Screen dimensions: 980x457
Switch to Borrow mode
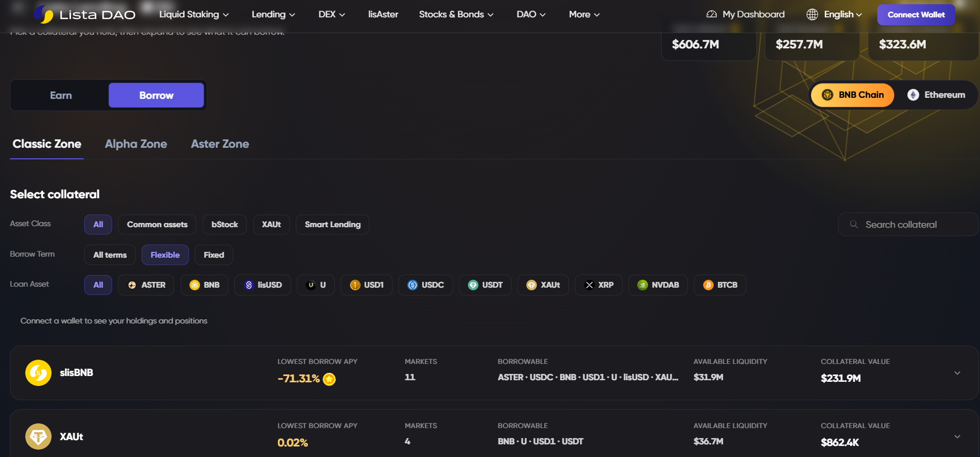click(156, 95)
